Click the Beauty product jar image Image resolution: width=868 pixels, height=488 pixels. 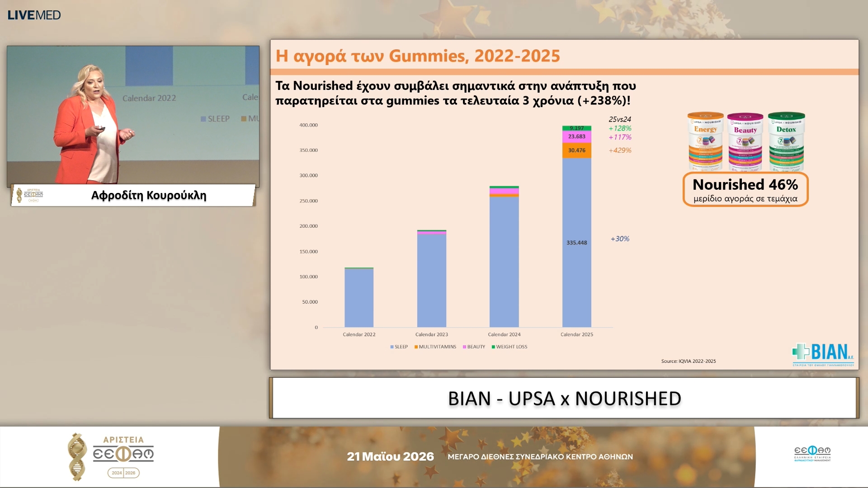pos(745,142)
